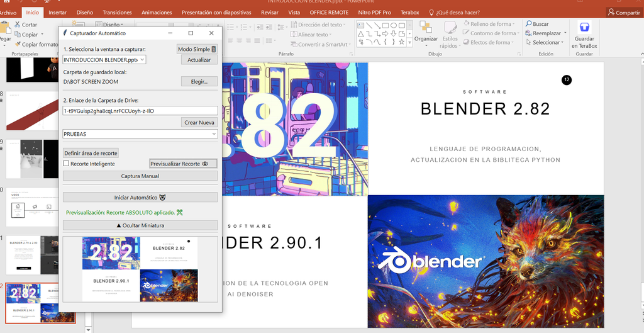Select the down block arrow shape
Image resolution: width=644 pixels, height=333 pixels.
point(394,34)
